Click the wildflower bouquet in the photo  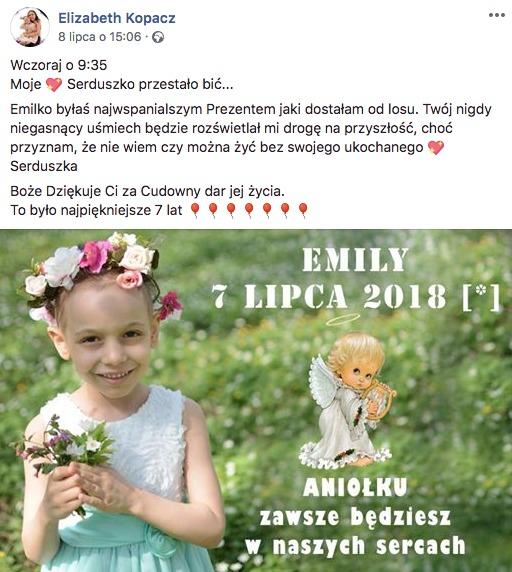[x=64, y=447]
